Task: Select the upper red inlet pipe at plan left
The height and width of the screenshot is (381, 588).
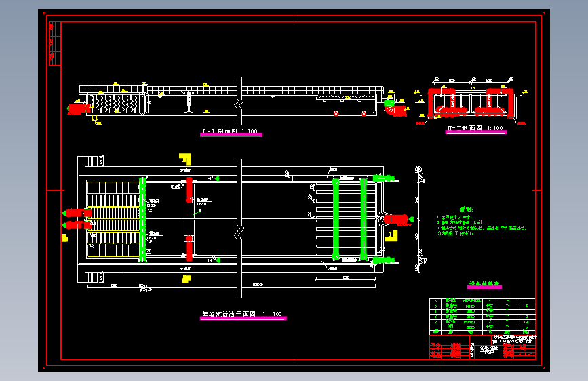Action: pos(79,213)
